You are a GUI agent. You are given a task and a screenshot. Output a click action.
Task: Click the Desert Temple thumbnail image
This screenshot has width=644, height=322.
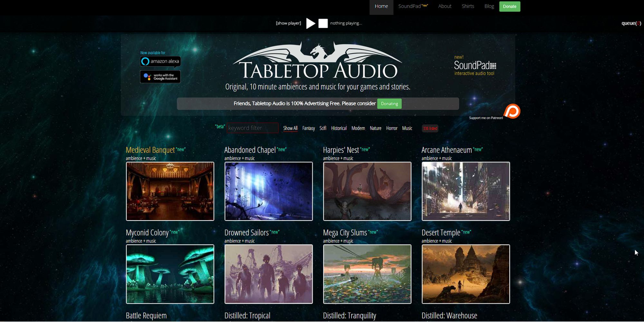pos(466,274)
